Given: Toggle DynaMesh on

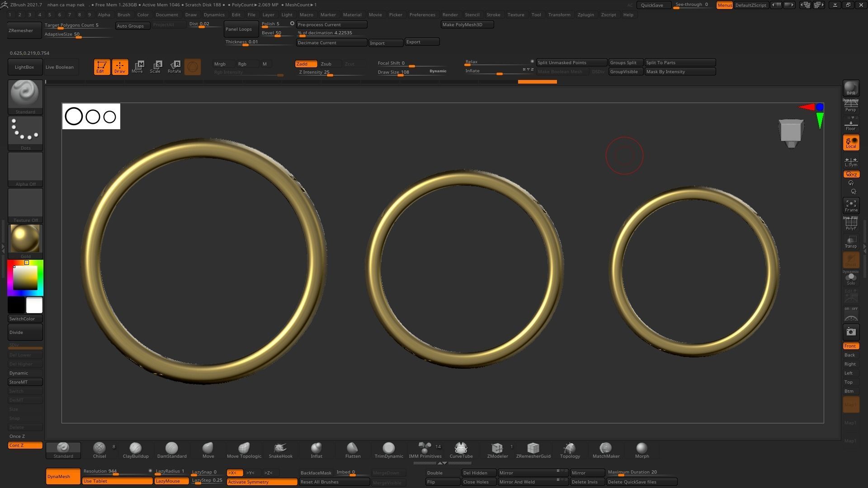Looking at the screenshot, I should tap(63, 476).
